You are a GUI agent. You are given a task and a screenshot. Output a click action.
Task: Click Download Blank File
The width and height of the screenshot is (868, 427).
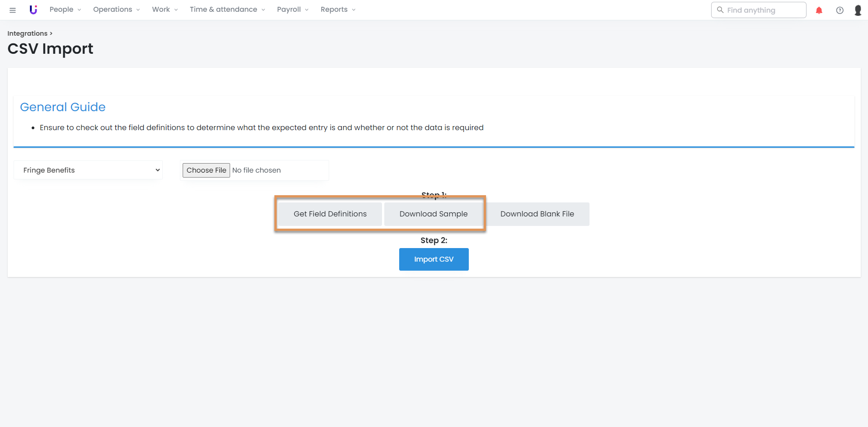537,214
